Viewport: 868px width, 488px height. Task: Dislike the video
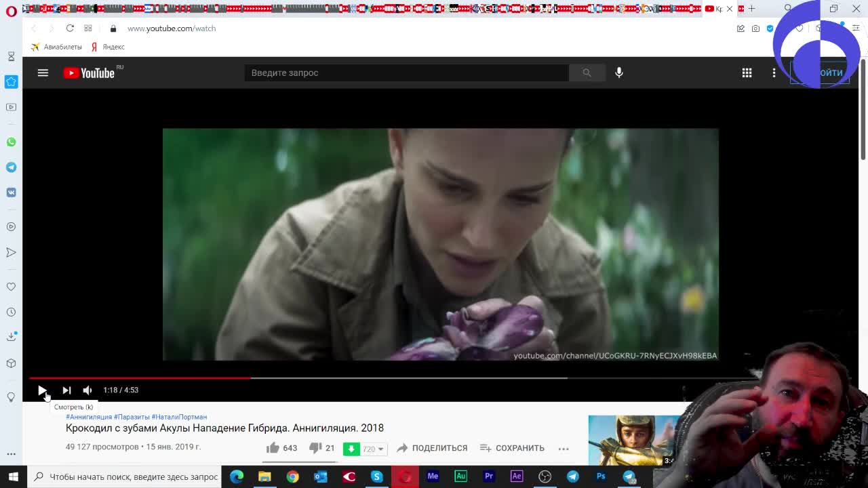[x=322, y=448]
